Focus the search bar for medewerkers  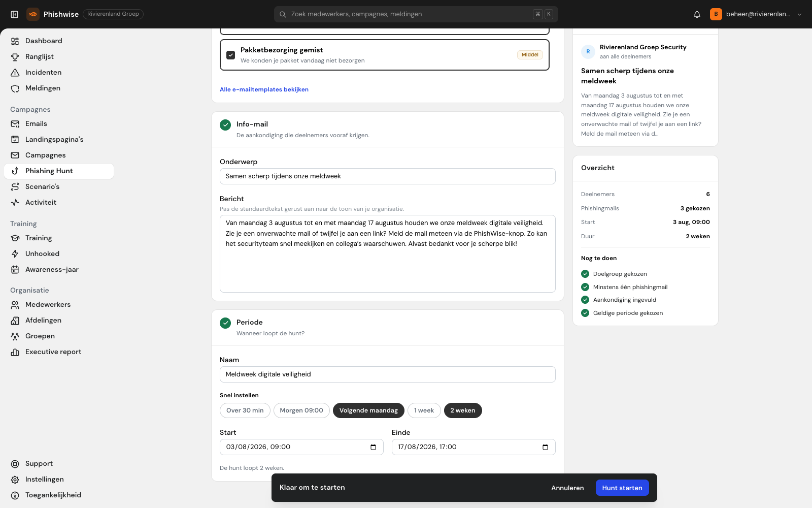tap(416, 14)
